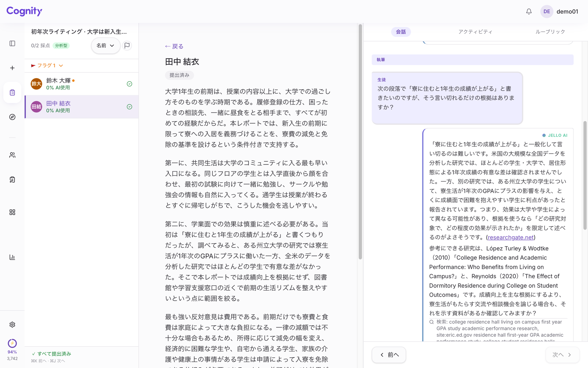Click the 94% usage lightning indicator
This screenshot has height=368, width=588.
pos(12,343)
